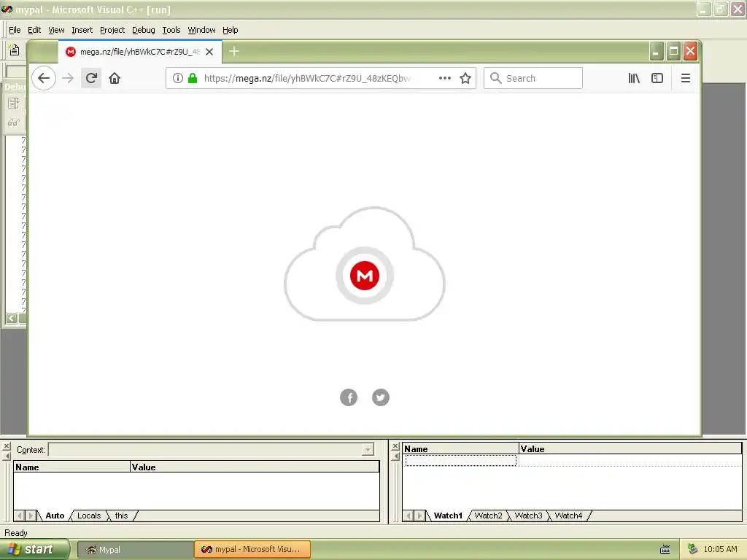This screenshot has height=560, width=747.
Task: Open a new browser tab
Action: (x=234, y=52)
